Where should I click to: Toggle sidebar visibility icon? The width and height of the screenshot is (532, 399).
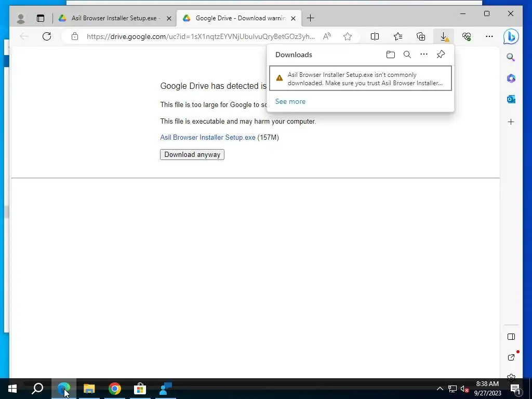point(511,337)
